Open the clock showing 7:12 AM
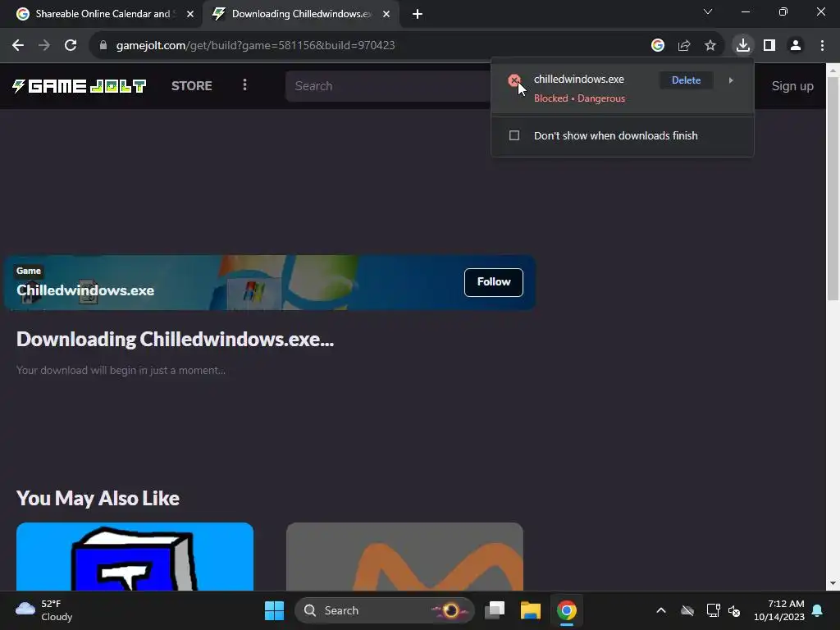 [x=779, y=610]
